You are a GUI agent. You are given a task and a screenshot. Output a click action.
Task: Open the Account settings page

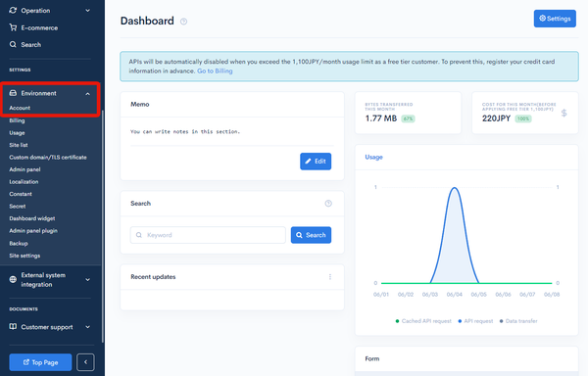coord(20,108)
